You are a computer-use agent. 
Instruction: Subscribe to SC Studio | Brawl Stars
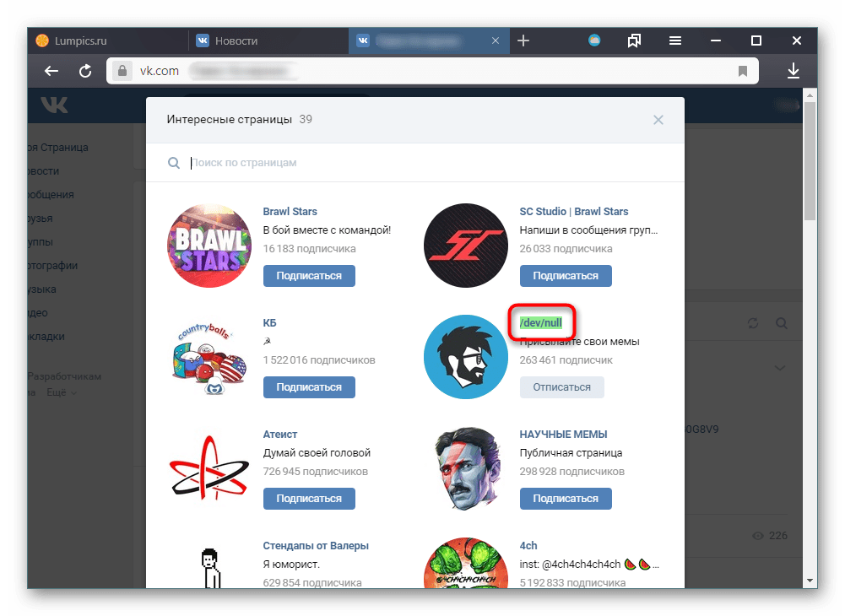pyautogui.click(x=566, y=275)
